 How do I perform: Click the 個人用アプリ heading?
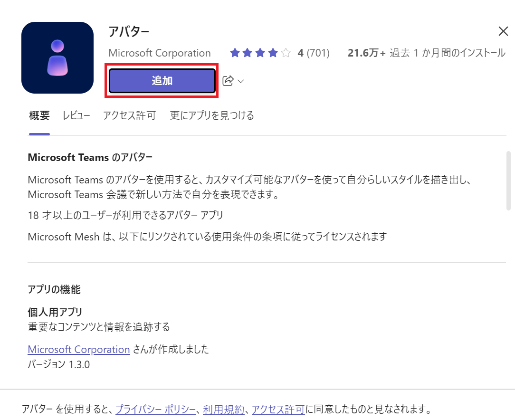[55, 312]
